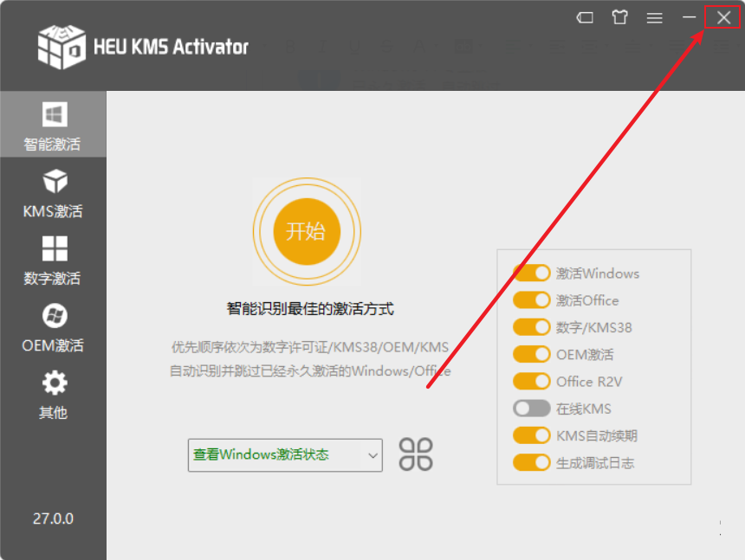745x560 pixels.
Task: Click the theme shirt icon in the title bar
Action: coord(619,16)
